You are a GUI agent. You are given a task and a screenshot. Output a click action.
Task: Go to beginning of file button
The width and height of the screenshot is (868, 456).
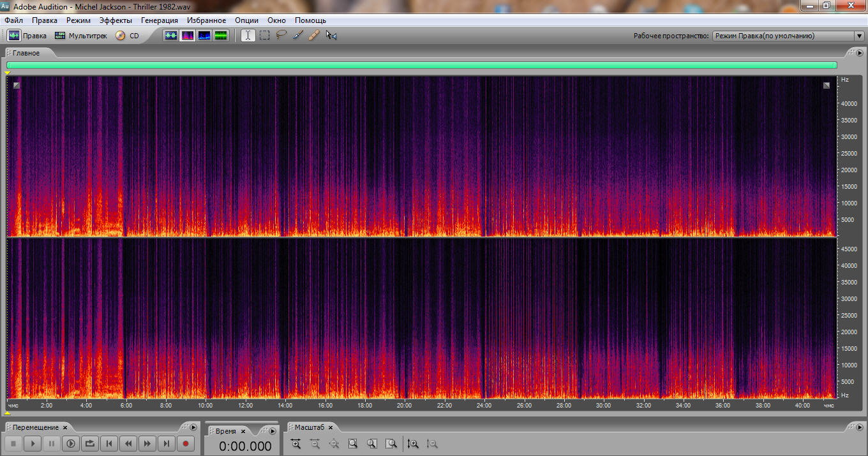coord(109,443)
